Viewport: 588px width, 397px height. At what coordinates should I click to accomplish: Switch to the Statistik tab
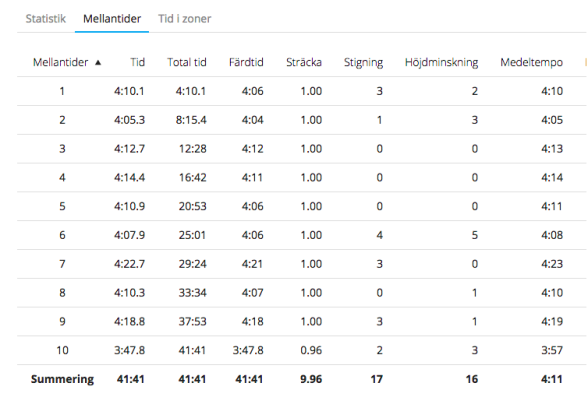point(45,19)
